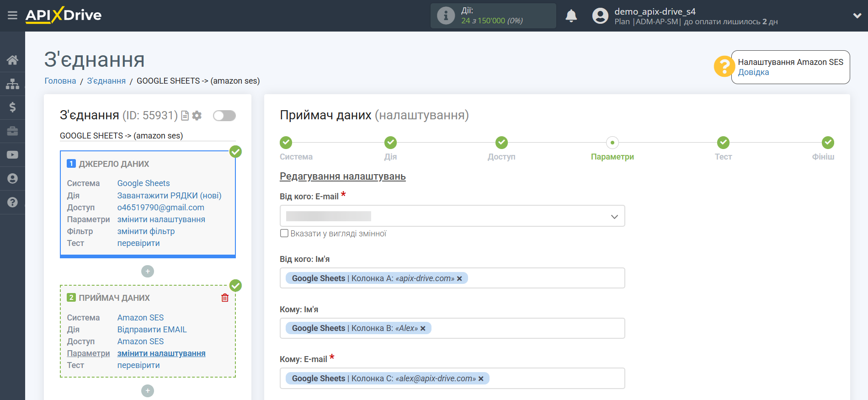Open the billing dollar icon in sidebar
Screen dimensions: 868x400
click(12, 107)
